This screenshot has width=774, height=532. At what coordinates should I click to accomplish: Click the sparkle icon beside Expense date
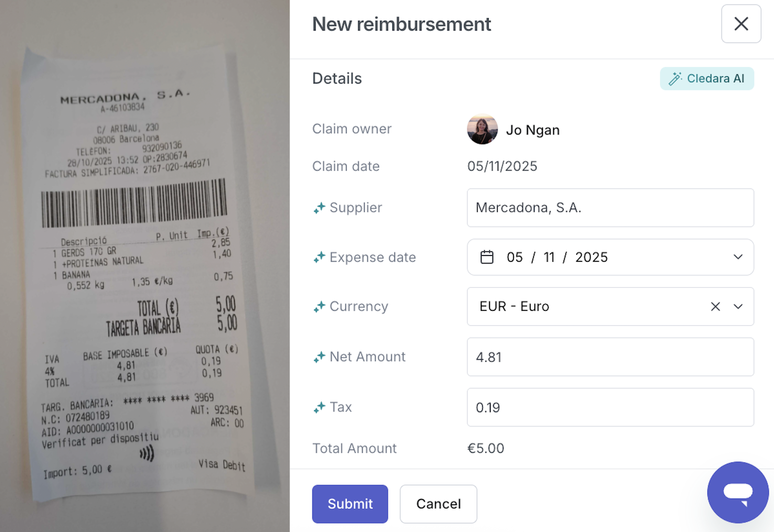pos(319,257)
